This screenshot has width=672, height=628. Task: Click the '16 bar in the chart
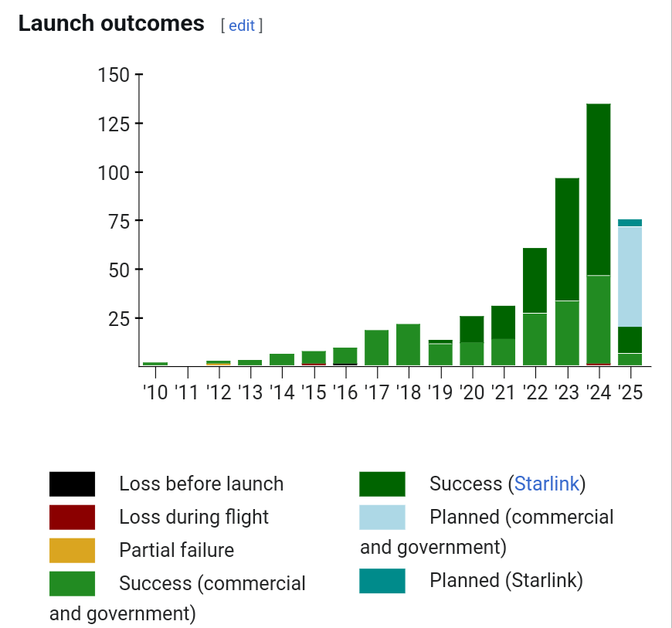tap(345, 356)
